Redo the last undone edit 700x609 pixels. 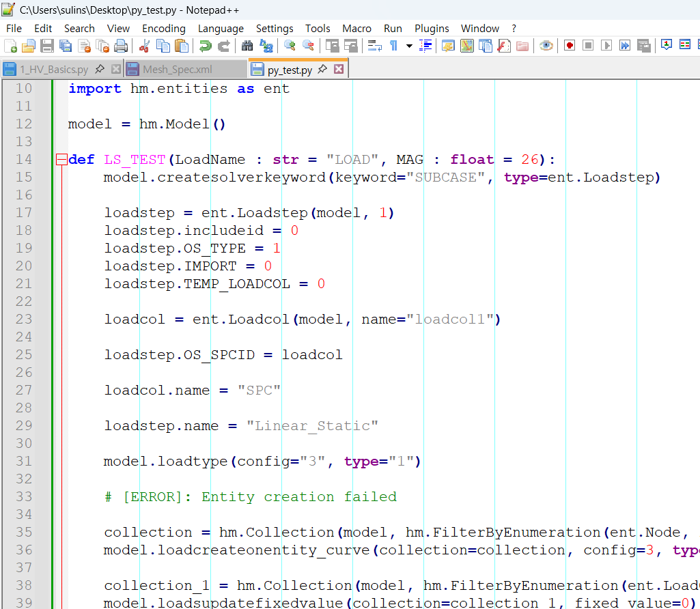[224, 46]
